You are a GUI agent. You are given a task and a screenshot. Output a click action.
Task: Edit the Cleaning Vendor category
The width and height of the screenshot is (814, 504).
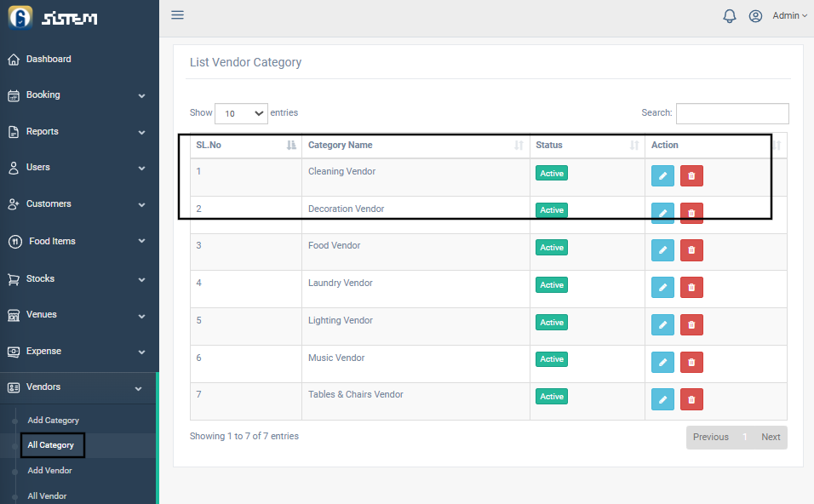[662, 175]
